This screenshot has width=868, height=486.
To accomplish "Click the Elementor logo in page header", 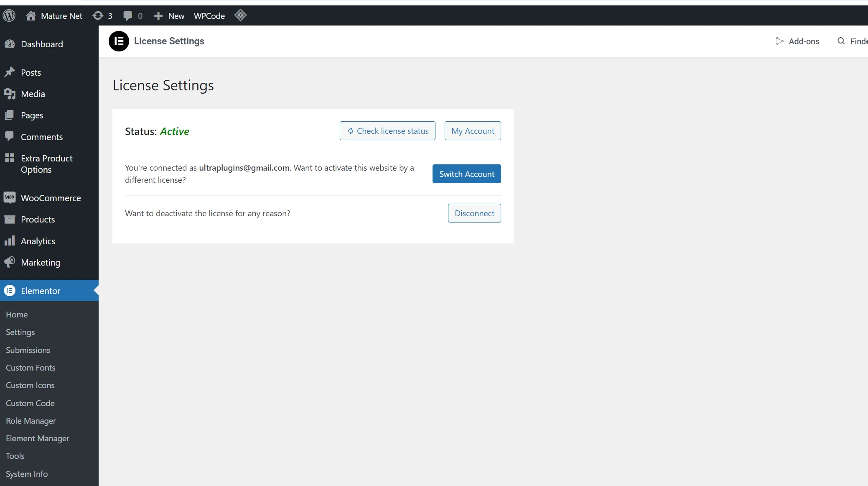I will pos(119,41).
